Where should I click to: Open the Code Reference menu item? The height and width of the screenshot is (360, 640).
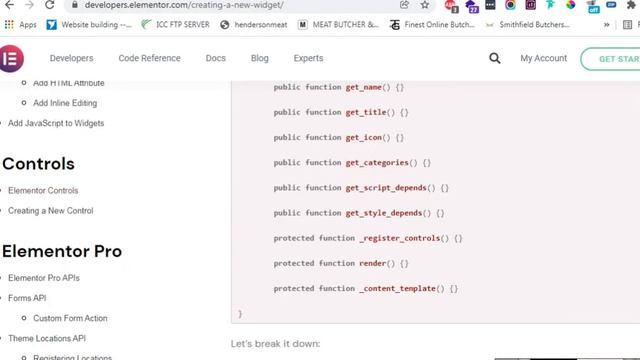[149, 58]
